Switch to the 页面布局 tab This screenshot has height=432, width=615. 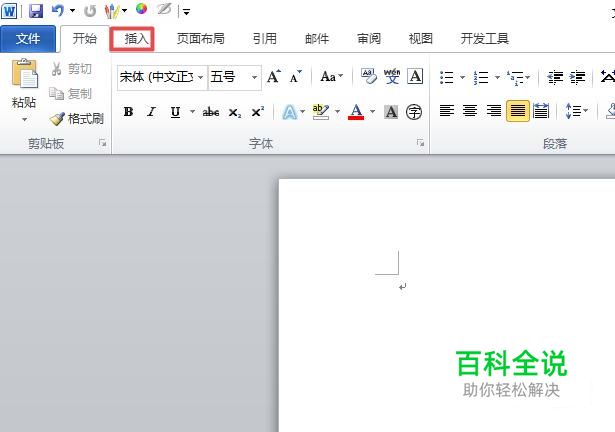pos(200,39)
